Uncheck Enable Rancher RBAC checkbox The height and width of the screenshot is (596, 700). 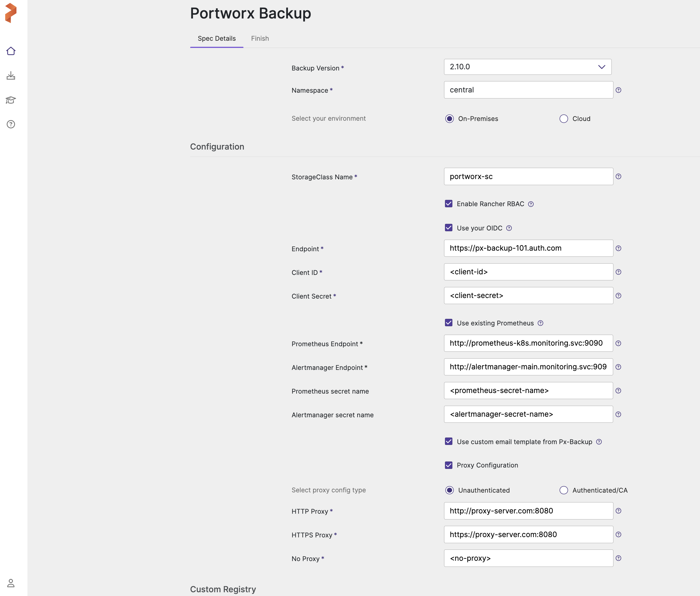[x=448, y=204]
